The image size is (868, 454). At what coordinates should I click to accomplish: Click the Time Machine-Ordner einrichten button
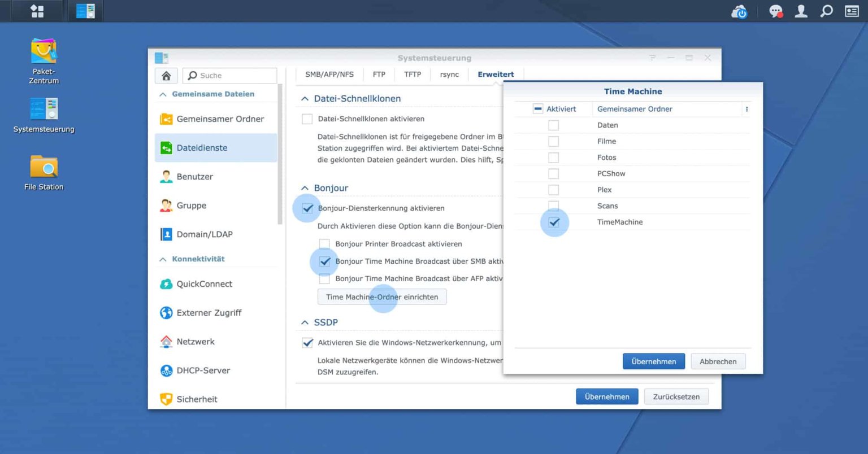click(x=382, y=296)
